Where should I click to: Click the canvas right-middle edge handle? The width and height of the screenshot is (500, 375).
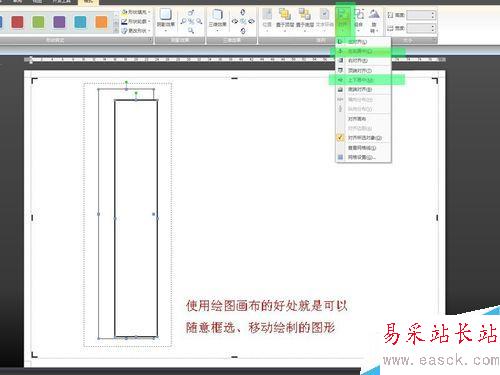[437, 218]
